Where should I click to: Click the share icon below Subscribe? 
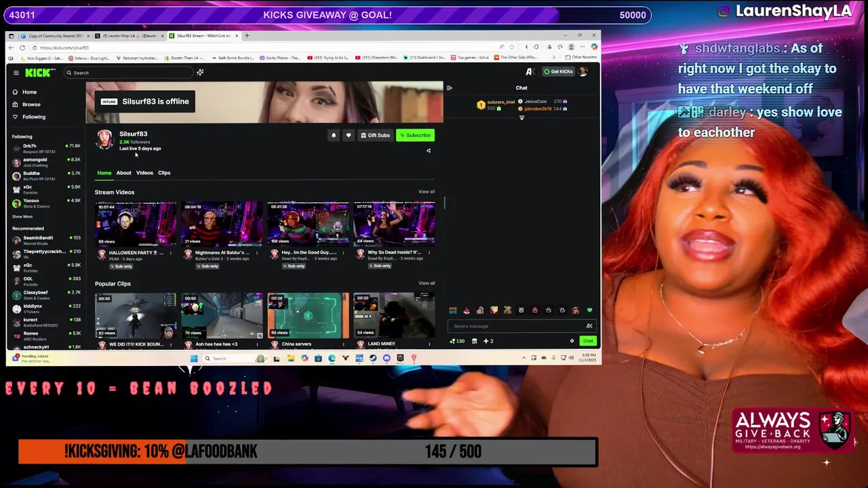click(428, 150)
